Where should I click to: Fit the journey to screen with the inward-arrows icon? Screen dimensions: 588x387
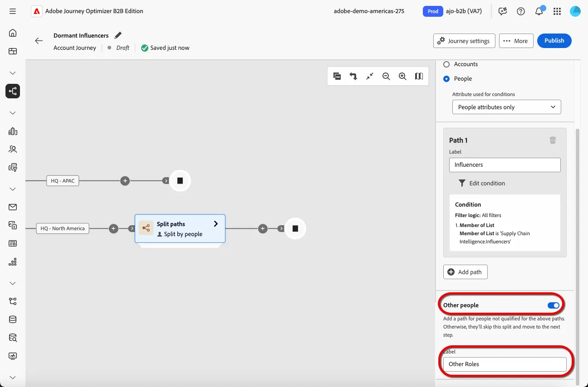[370, 76]
